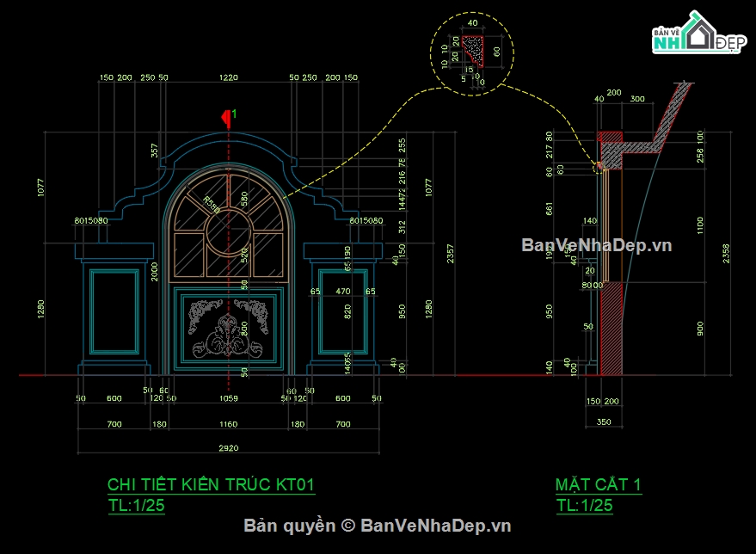The height and width of the screenshot is (554, 756).
Task: Click the red section arrow marker 1
Action: [227, 116]
